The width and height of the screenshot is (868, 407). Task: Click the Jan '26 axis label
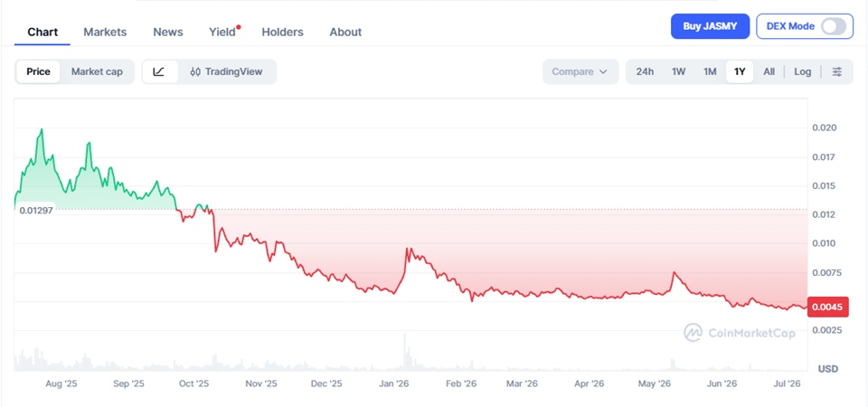[395, 383]
